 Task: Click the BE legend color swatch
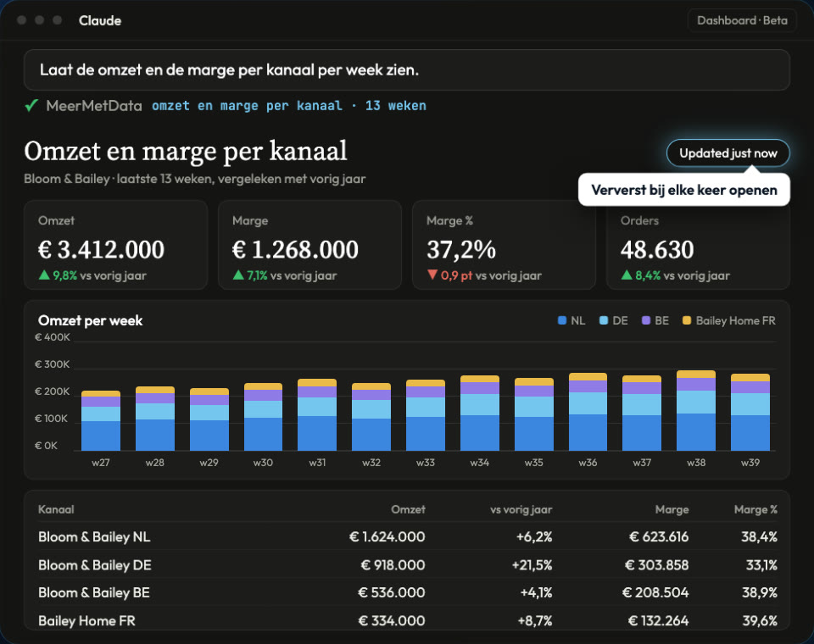(x=646, y=320)
